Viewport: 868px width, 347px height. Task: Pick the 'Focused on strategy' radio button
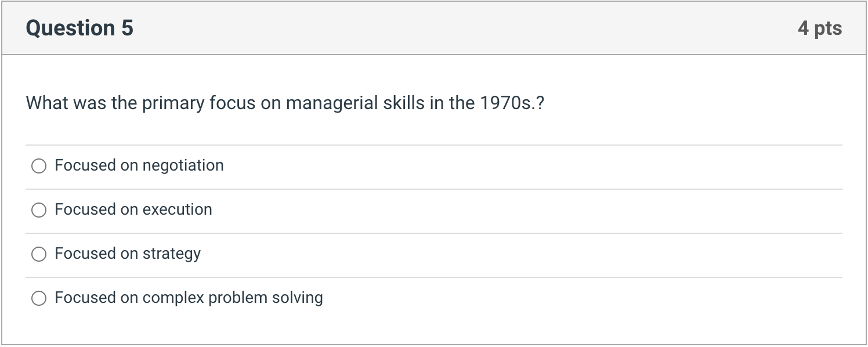click(x=39, y=254)
